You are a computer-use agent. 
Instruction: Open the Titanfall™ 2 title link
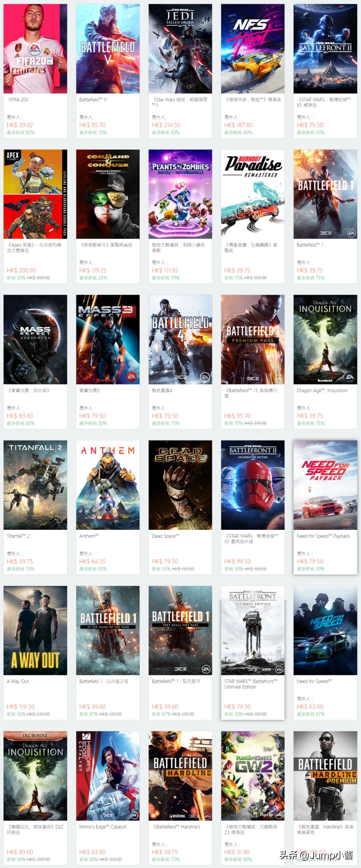(18, 536)
